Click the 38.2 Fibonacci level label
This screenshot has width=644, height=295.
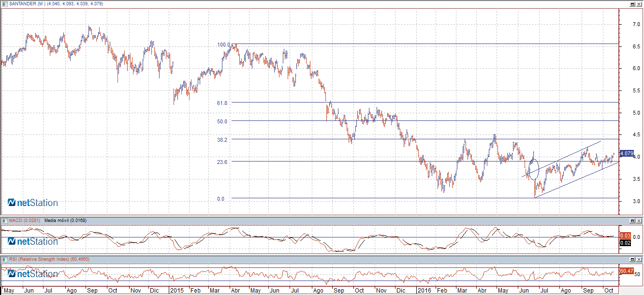[x=222, y=140]
